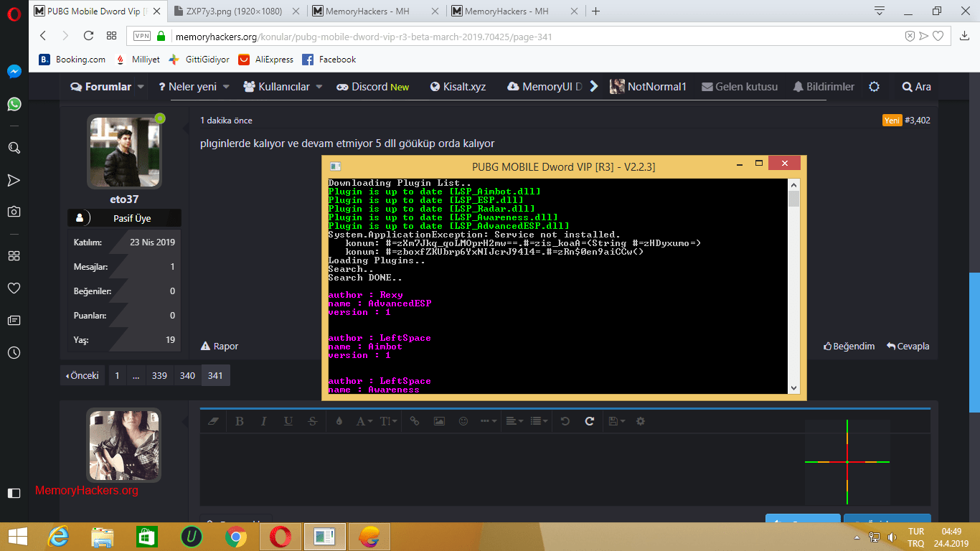Screen dimensions: 980x551
Task: Open WhatsApp in the Opera sidebar
Action: click(14, 105)
